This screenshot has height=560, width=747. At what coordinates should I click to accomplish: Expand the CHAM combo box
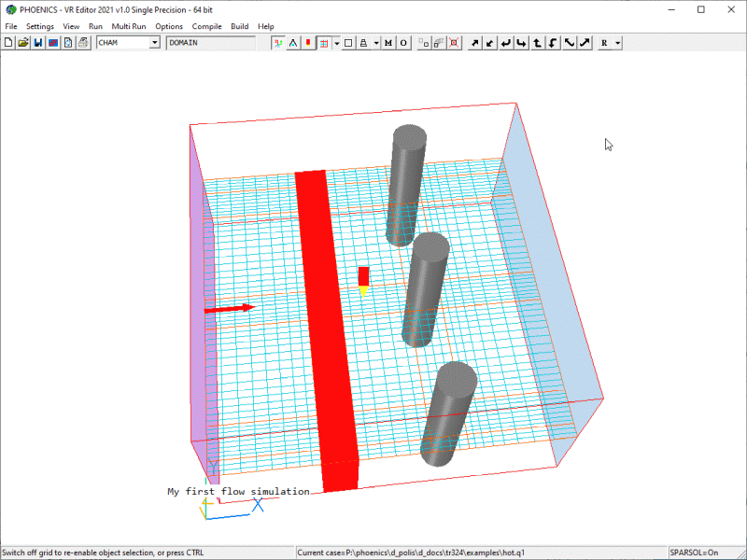point(154,43)
